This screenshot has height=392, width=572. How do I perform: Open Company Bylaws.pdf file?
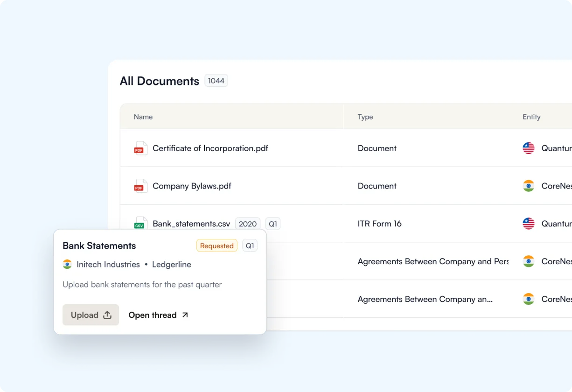pyautogui.click(x=192, y=186)
